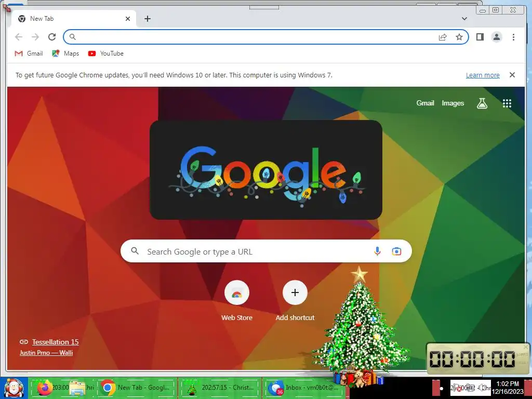Screen dimensions: 532x399
Task: Click the 00:00:00 timer display
Action: coord(472,358)
